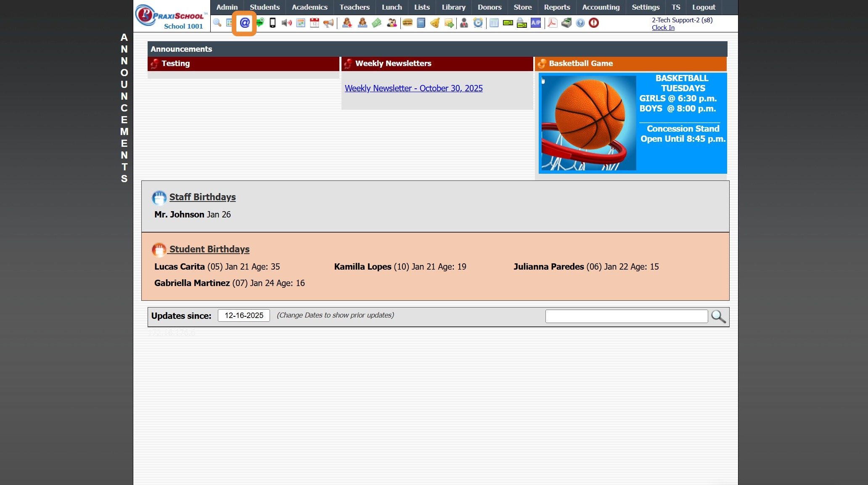Click the speaker sound toolbar icon
The height and width of the screenshot is (485, 868).
[x=286, y=23]
